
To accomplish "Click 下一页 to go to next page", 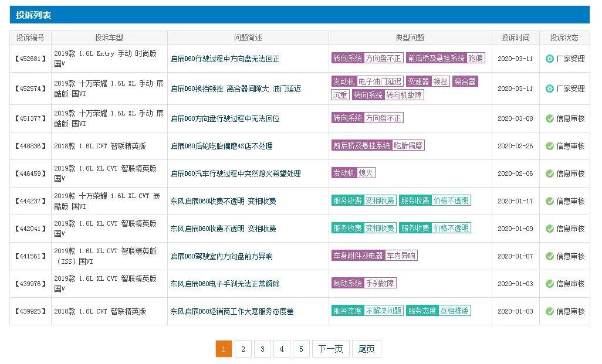I will click(x=330, y=349).
